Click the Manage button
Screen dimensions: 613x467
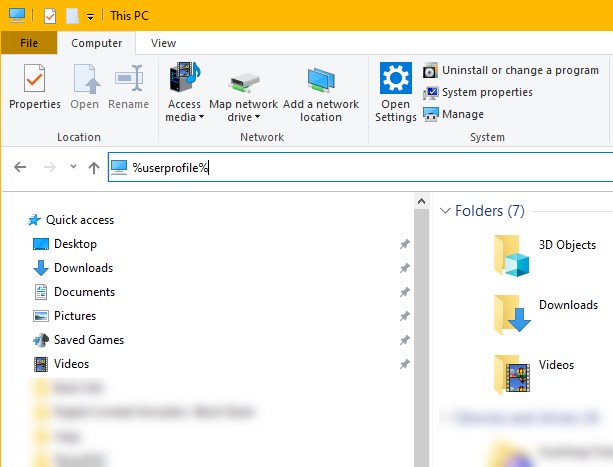click(453, 114)
